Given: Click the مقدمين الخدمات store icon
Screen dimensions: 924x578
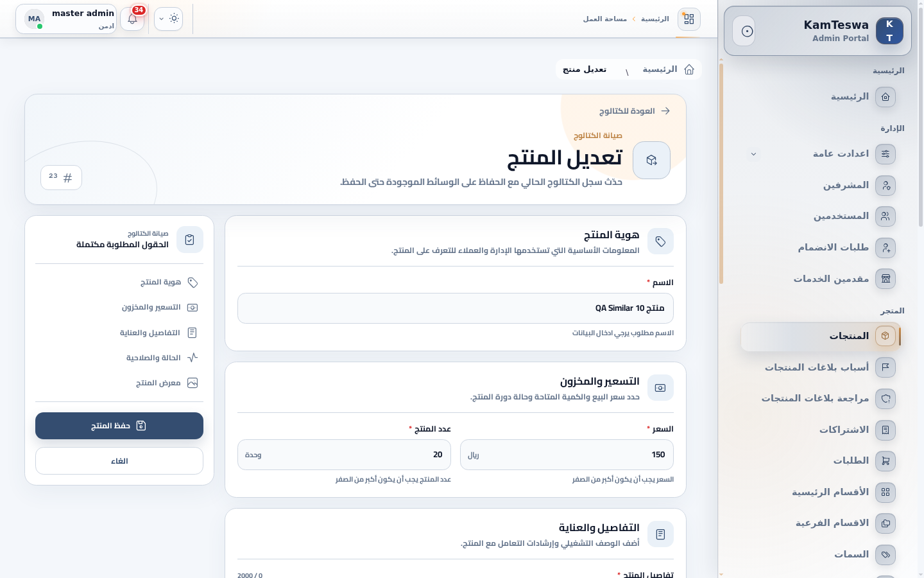Looking at the screenshot, I should 886,279.
